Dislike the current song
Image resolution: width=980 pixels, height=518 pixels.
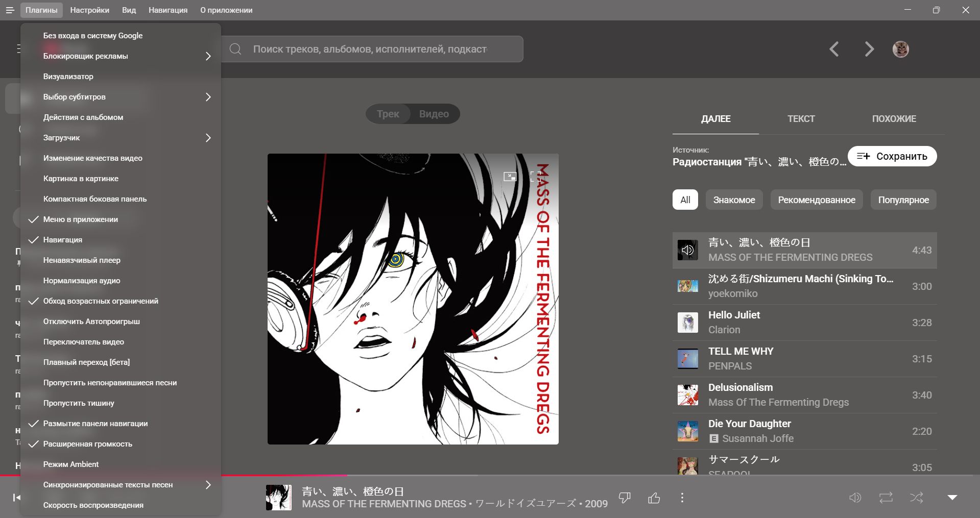point(625,498)
